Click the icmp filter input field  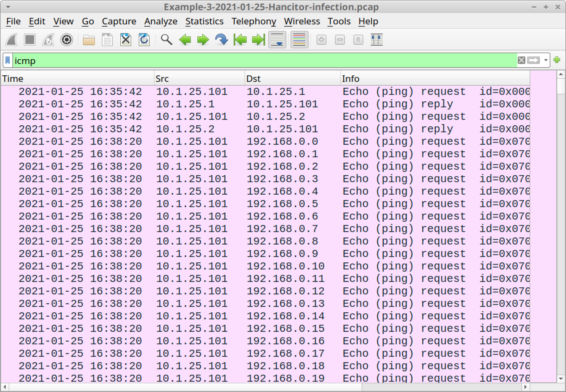265,60
